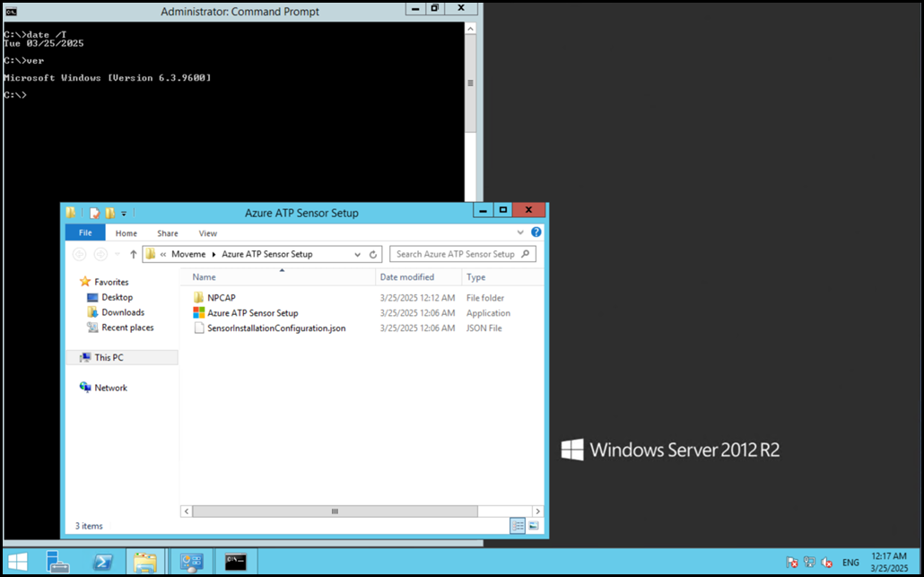
Task: Refresh the current folder in Explorer
Action: tap(372, 255)
